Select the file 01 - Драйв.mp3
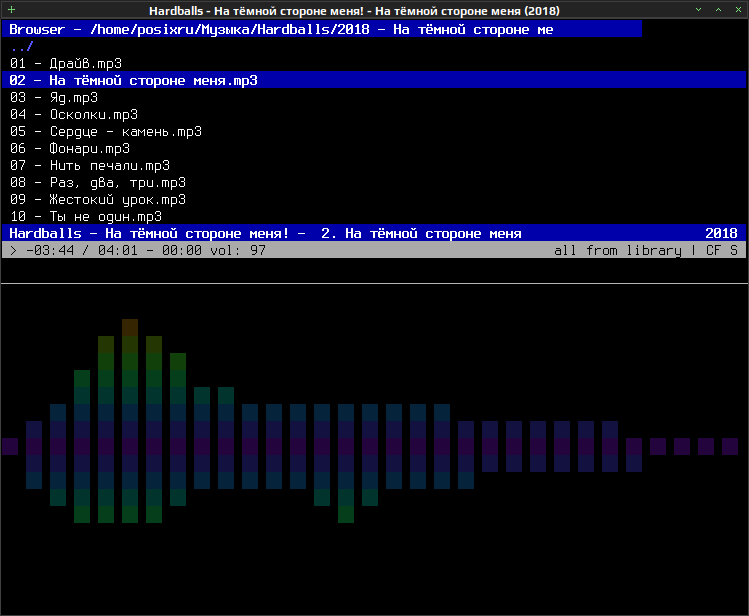This screenshot has height=616, width=749. (x=66, y=64)
